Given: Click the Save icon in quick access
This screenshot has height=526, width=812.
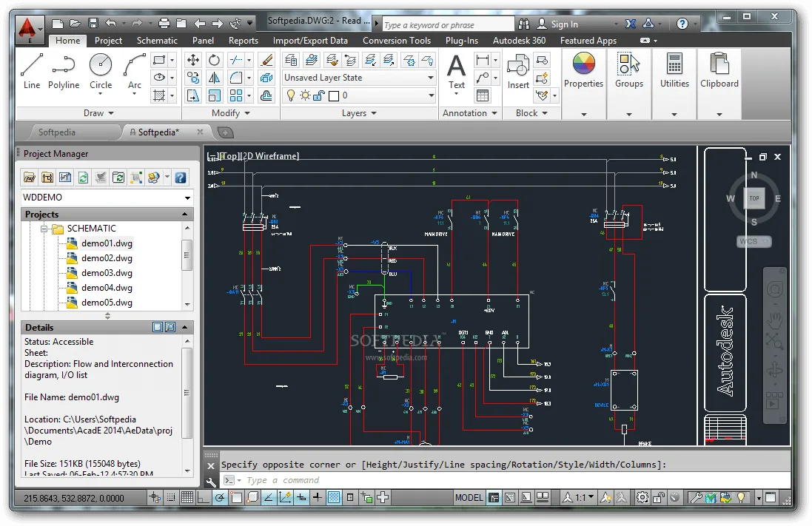Looking at the screenshot, I should [93, 23].
